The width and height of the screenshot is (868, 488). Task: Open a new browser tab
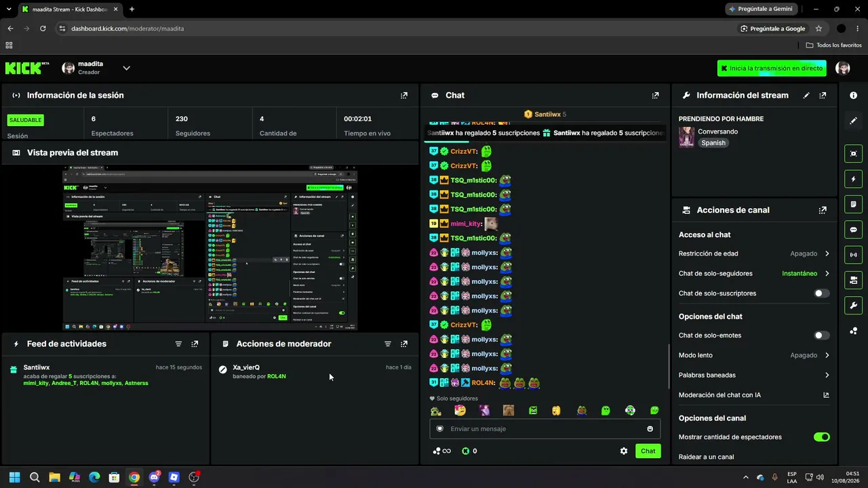tap(132, 9)
